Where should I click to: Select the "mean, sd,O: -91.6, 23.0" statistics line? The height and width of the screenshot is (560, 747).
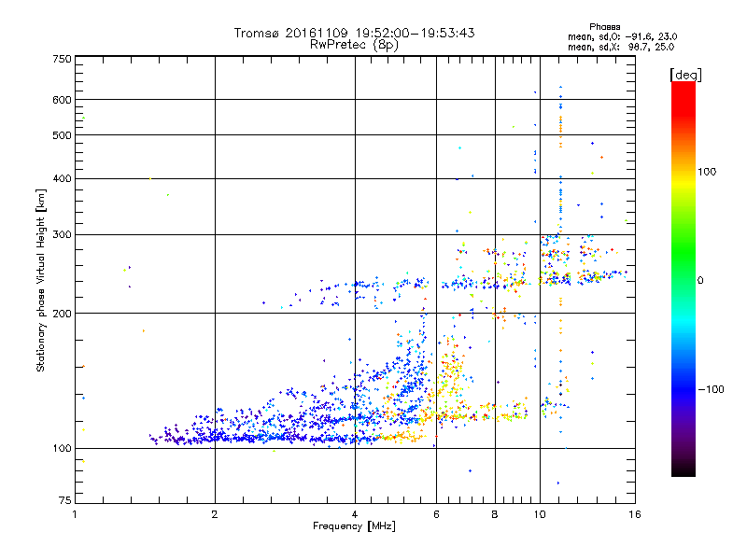coord(622,36)
